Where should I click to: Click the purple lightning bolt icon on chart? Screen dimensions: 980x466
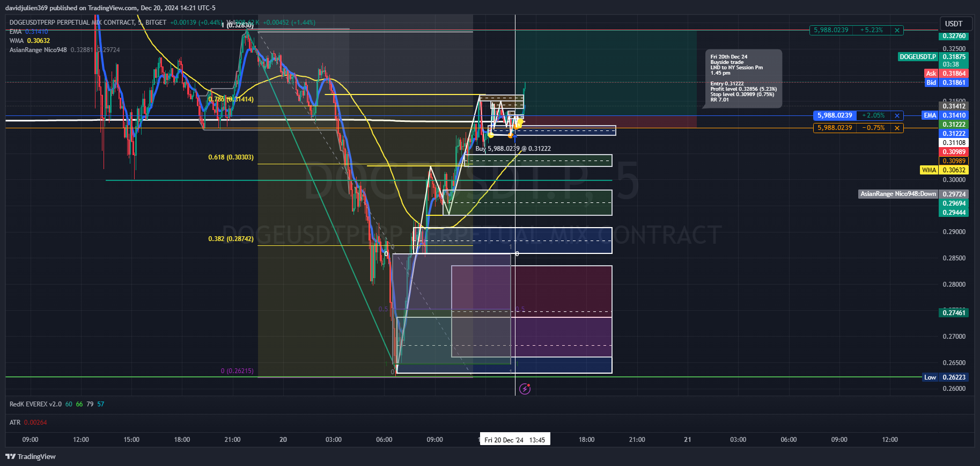(x=525, y=389)
